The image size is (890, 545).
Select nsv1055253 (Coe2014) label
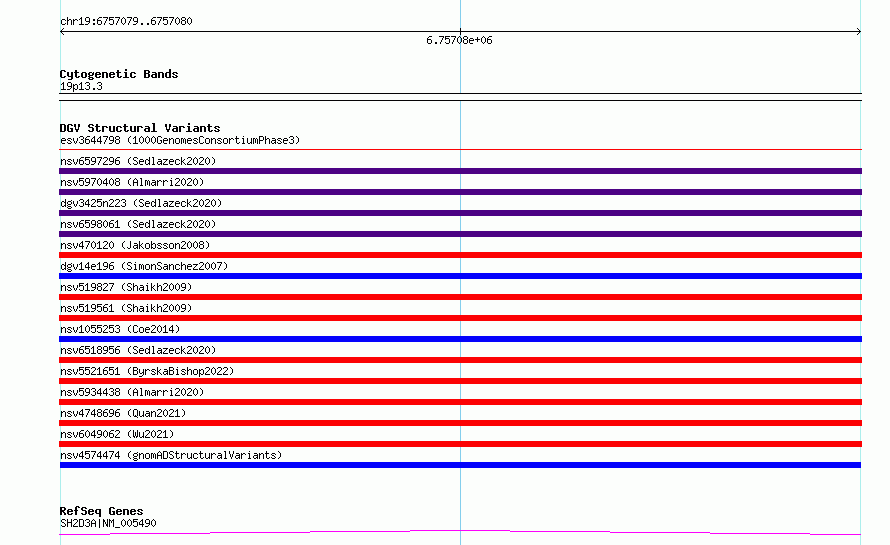tap(120, 329)
